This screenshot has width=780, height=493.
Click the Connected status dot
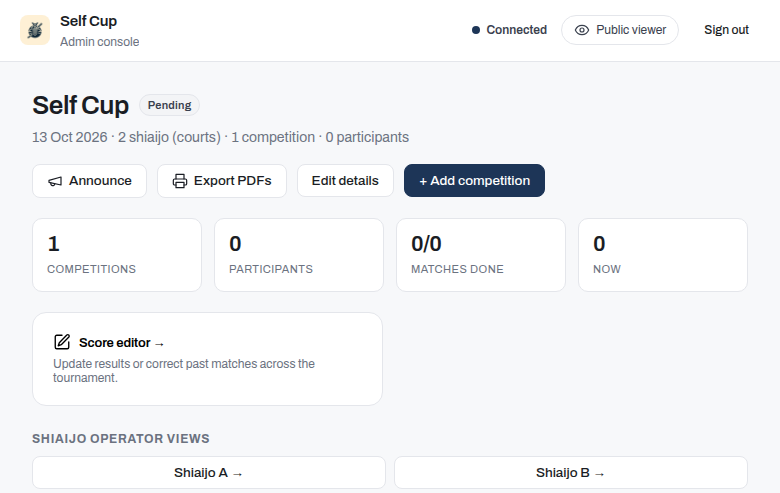click(x=476, y=30)
